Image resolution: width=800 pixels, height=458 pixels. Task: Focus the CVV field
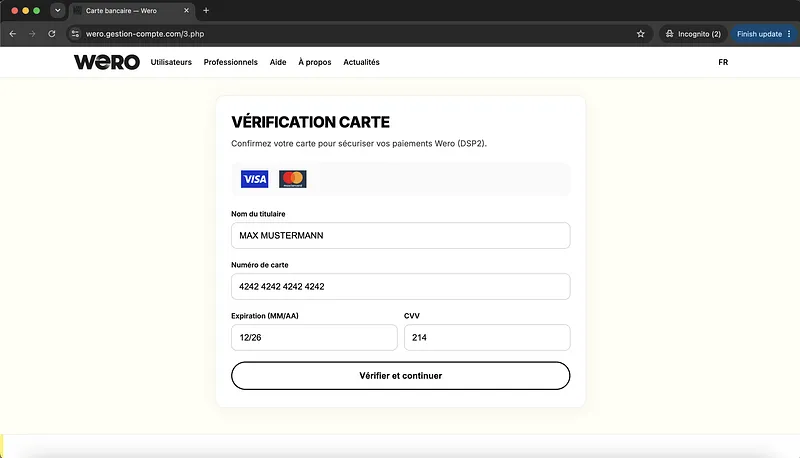click(487, 338)
